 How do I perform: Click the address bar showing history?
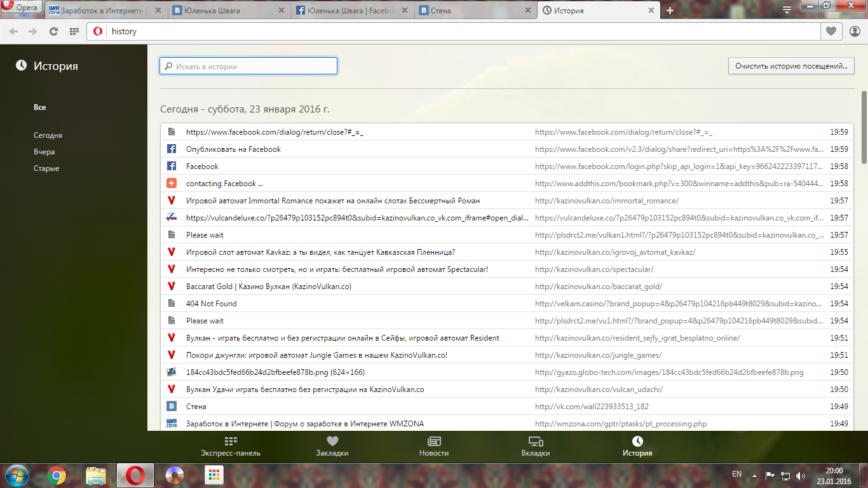click(x=454, y=31)
